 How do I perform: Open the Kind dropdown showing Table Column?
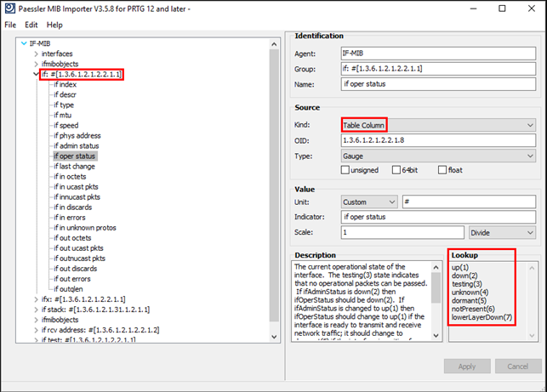[x=438, y=125]
